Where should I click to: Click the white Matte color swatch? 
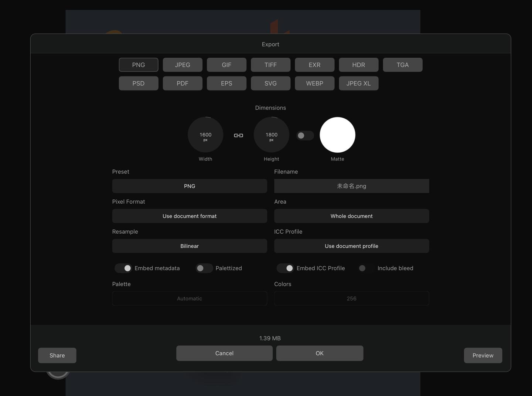click(337, 135)
